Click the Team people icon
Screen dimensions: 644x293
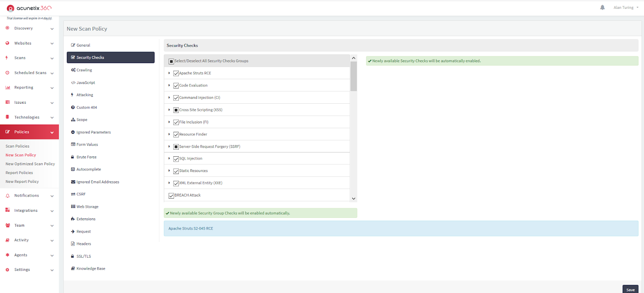pos(8,225)
